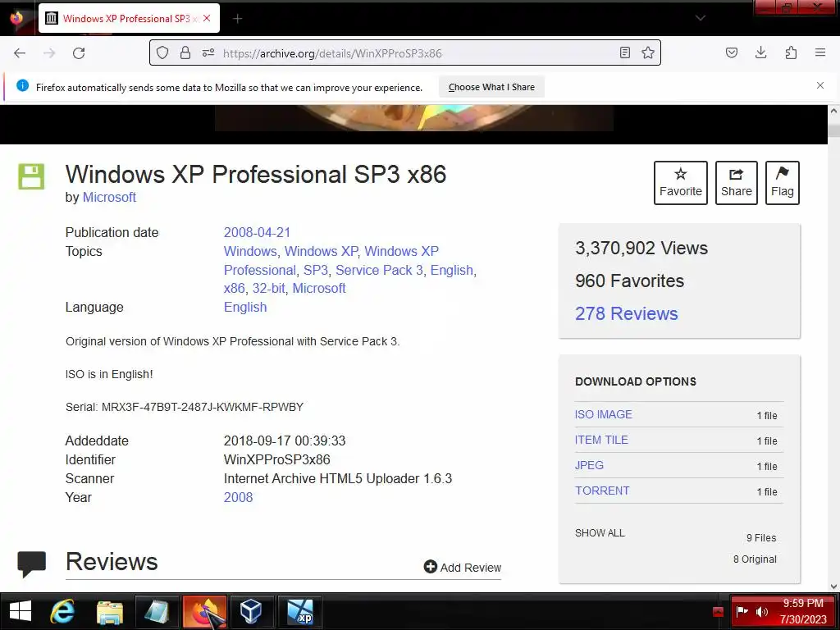This screenshot has height=630, width=840.
Task: Click the Firefox logo at tab bar start
Action: coord(17,18)
